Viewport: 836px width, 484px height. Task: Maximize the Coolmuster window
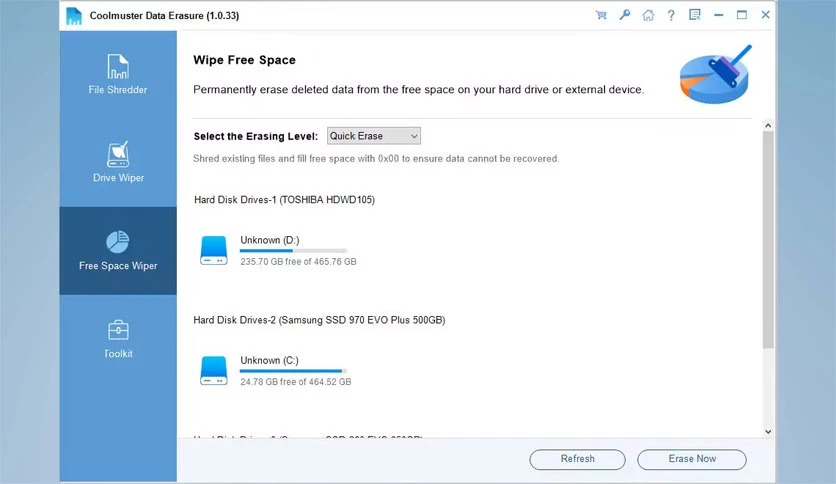coord(742,15)
